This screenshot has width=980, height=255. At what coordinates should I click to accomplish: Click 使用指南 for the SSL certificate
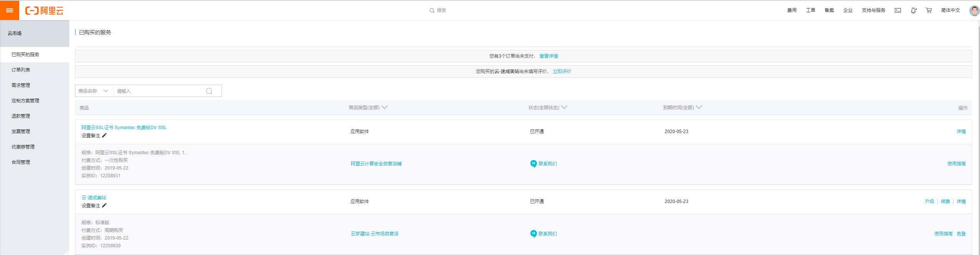pyautogui.click(x=957, y=164)
